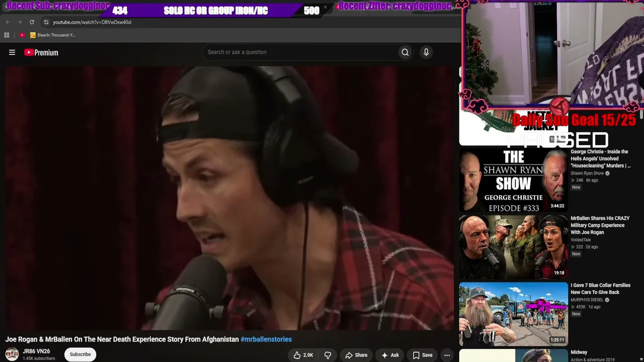Viewport: 644px width, 362px height.
Task: Open more actions three-dot menu
Action: (447, 355)
